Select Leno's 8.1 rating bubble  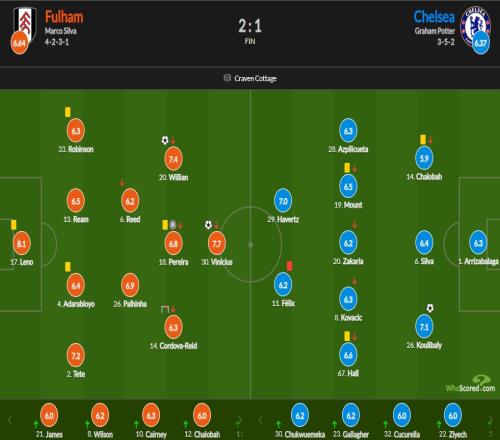[x=22, y=243]
